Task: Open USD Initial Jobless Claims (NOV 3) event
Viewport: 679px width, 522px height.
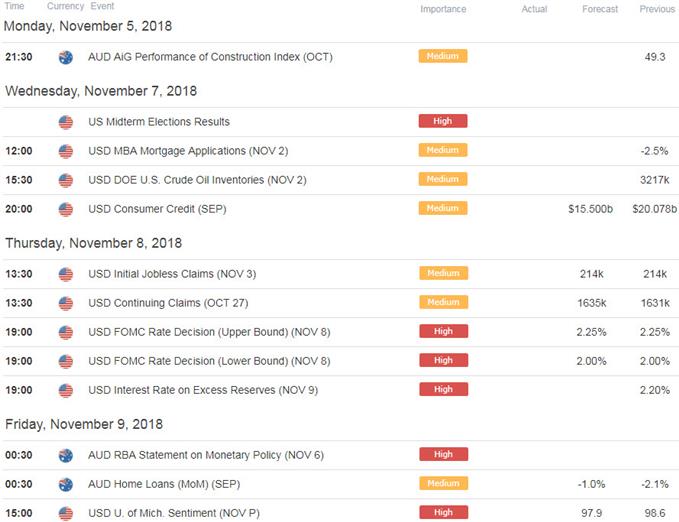Action: click(x=172, y=274)
